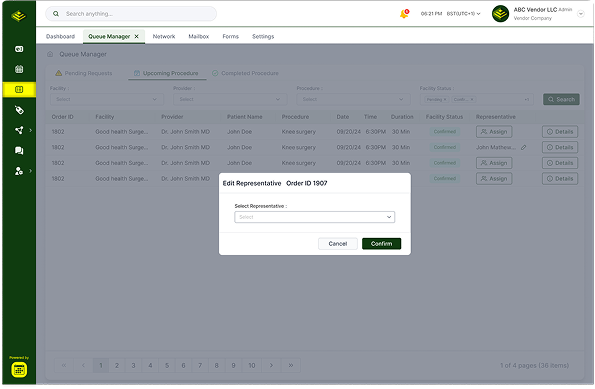Screen dimensions: 595x389
Task: Expand the user settings sidebar submenu chevron
Action: click(31, 171)
